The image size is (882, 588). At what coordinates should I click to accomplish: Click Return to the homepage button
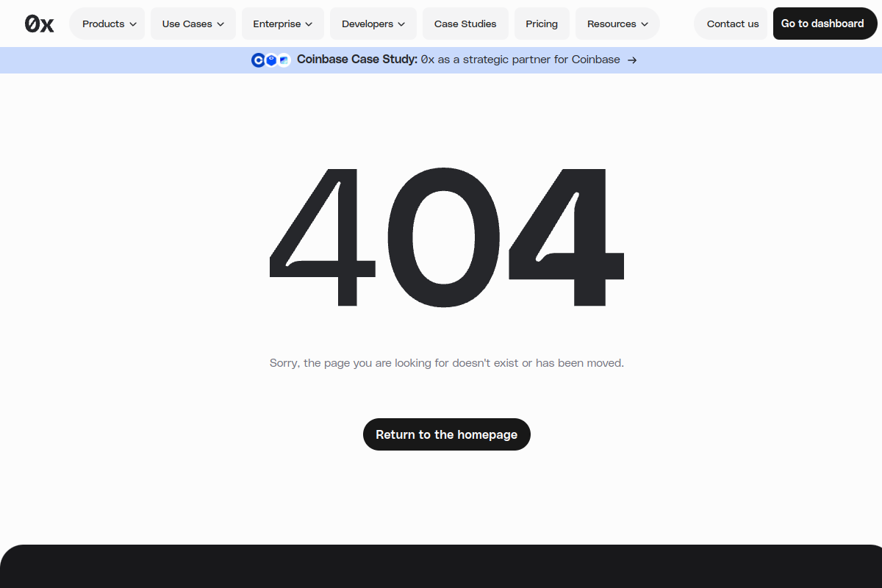[x=447, y=434]
